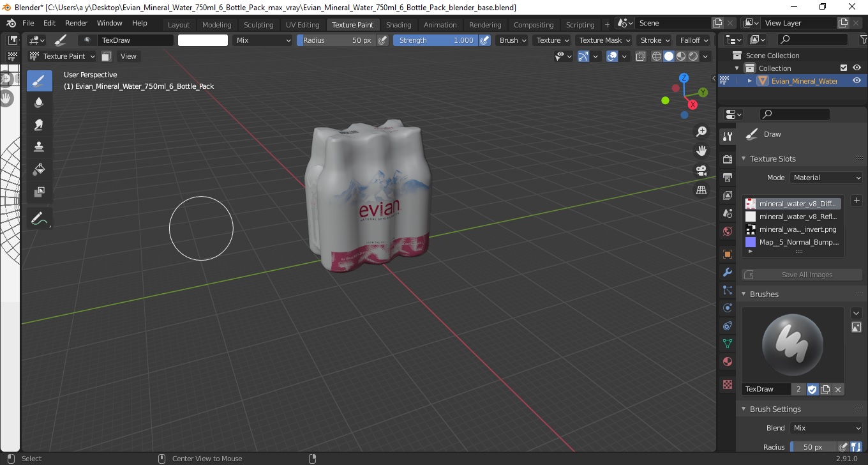Image resolution: width=868 pixels, height=465 pixels.
Task: Toggle paint mask face selection
Action: (x=107, y=56)
